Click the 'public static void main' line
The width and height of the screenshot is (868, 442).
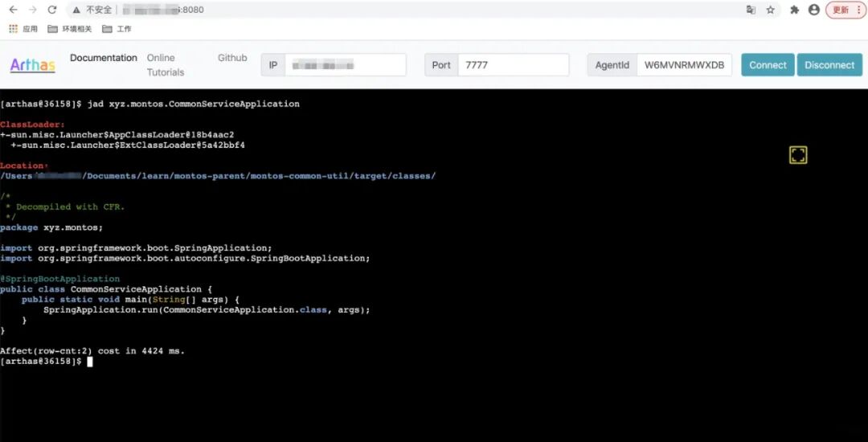point(131,299)
